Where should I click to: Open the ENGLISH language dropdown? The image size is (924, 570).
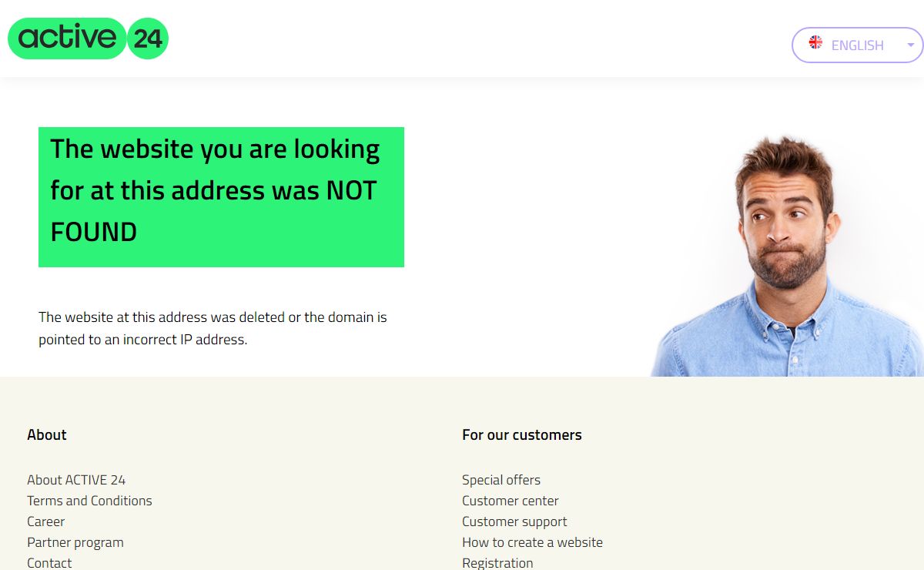pos(858,45)
